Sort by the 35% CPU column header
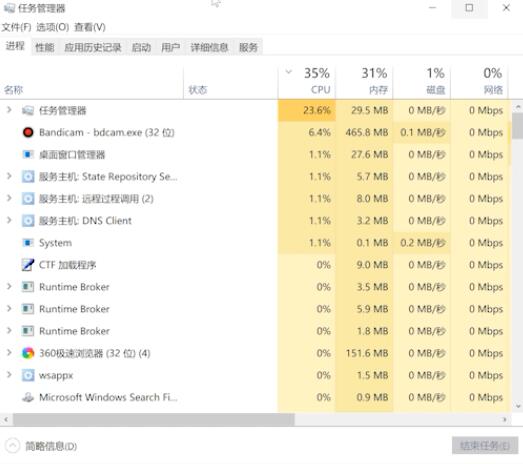The height and width of the screenshot is (464, 523). click(307, 83)
